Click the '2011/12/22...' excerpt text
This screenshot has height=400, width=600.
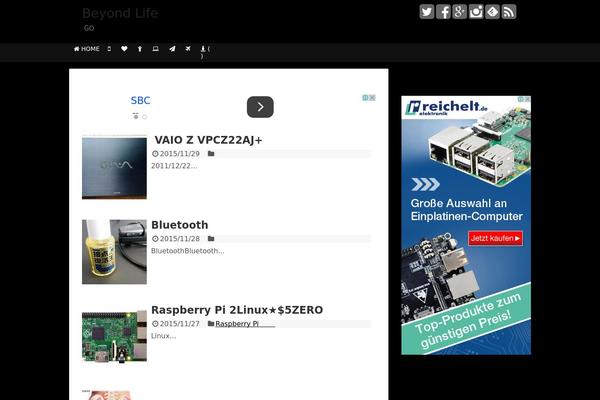point(174,166)
